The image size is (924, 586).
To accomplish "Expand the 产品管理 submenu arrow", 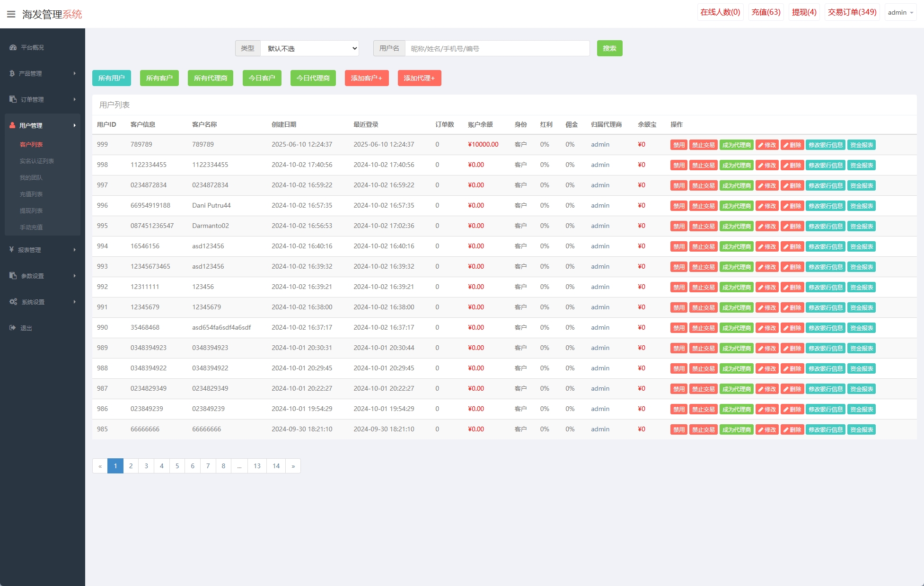I will pos(74,73).
